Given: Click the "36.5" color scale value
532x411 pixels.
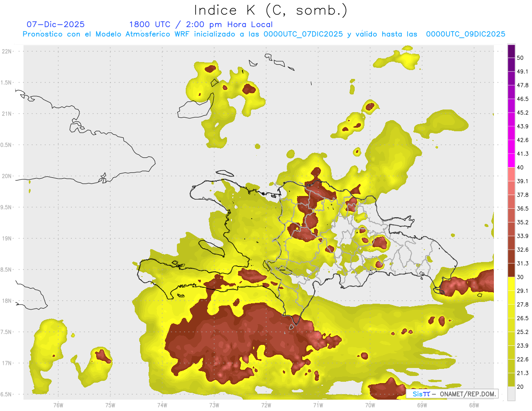Looking at the screenshot, I should click(x=523, y=208).
